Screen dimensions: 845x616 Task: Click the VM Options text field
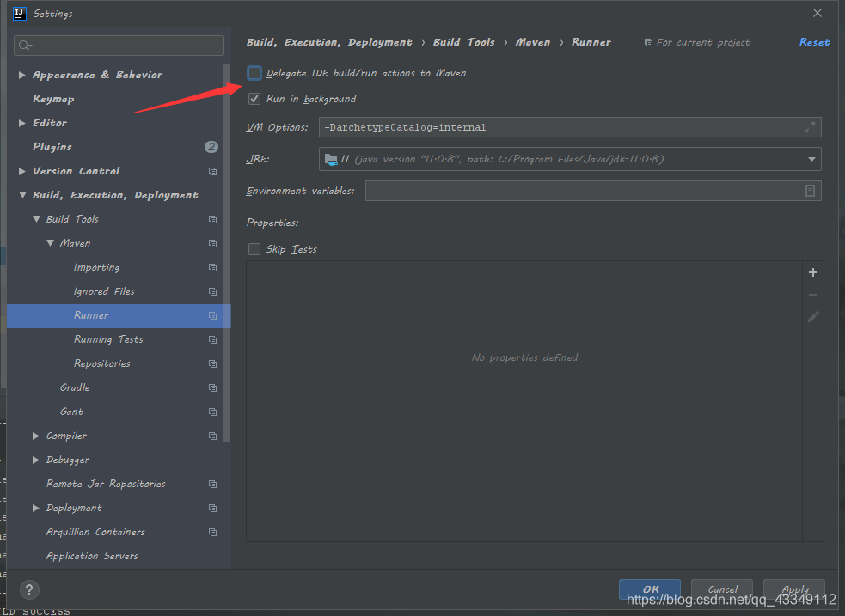(x=570, y=127)
